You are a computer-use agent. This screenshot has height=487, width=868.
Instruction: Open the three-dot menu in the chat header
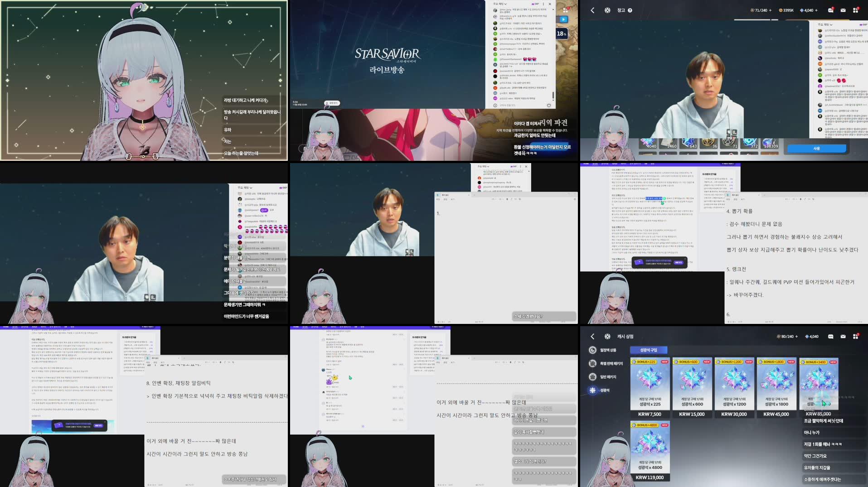(543, 4)
